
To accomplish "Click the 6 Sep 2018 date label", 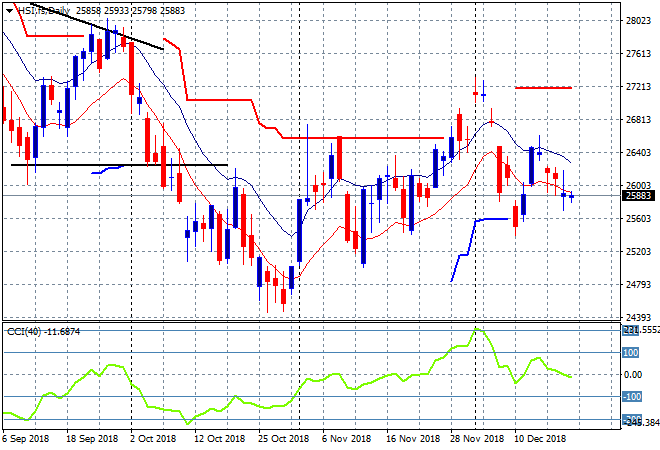I will point(26,439).
